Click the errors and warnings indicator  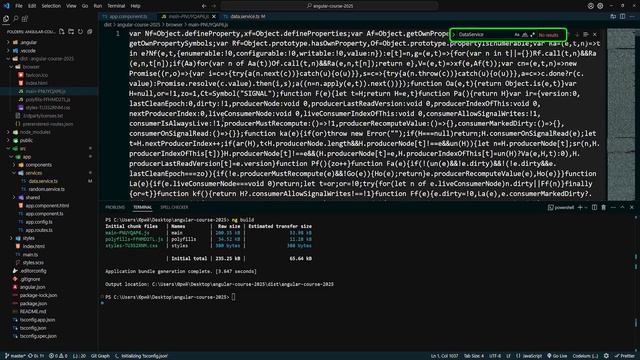58,356
